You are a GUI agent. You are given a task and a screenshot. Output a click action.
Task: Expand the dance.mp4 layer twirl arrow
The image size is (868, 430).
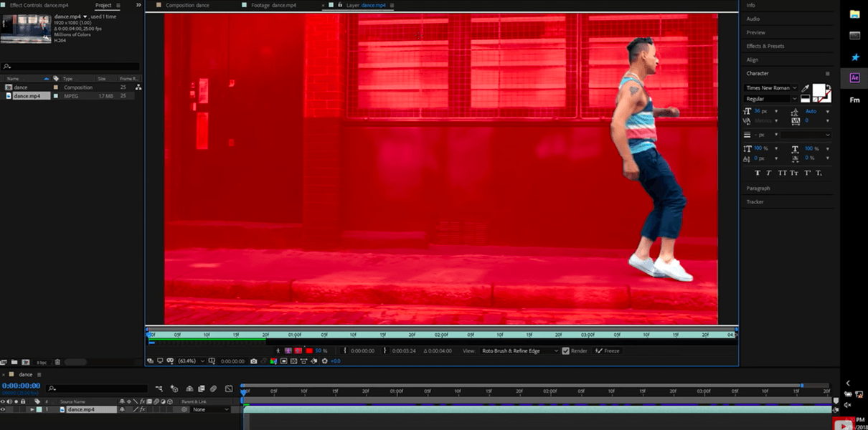click(x=32, y=409)
